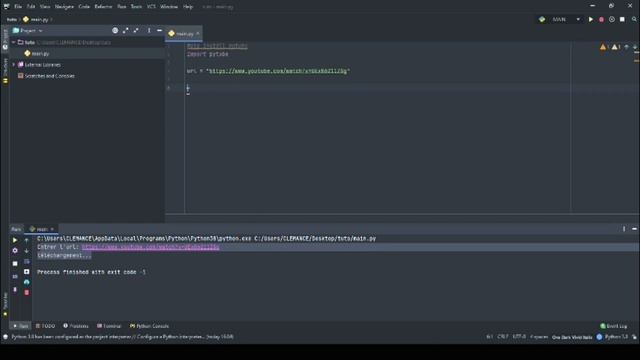640x360 pixels.
Task: Toggle scroll to end icon in Run console
Action: click(x=27, y=272)
